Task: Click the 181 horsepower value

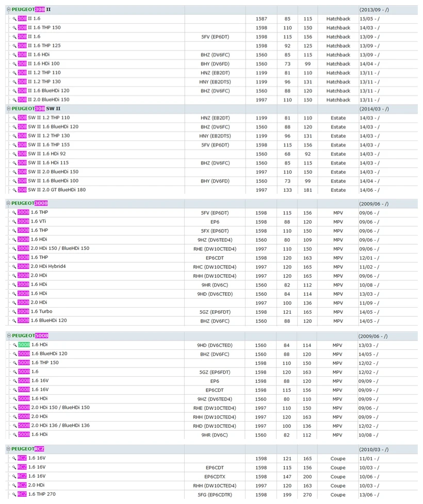Action: click(308, 190)
